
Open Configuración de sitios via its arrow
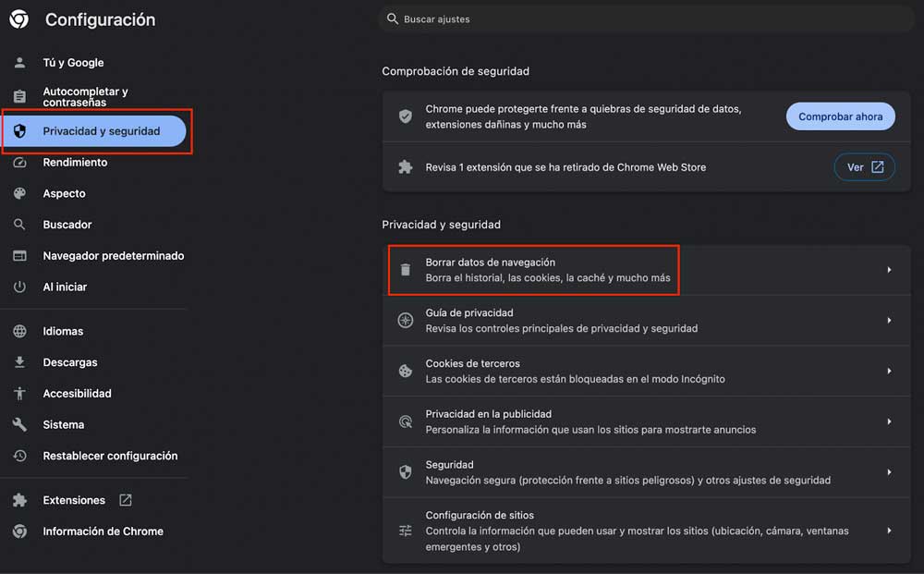[889, 531]
